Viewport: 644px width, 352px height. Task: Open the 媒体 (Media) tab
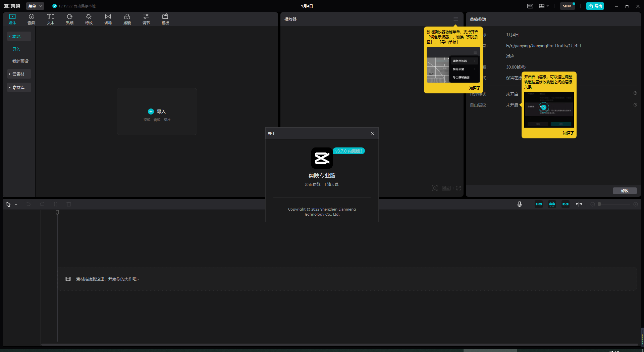coord(12,19)
